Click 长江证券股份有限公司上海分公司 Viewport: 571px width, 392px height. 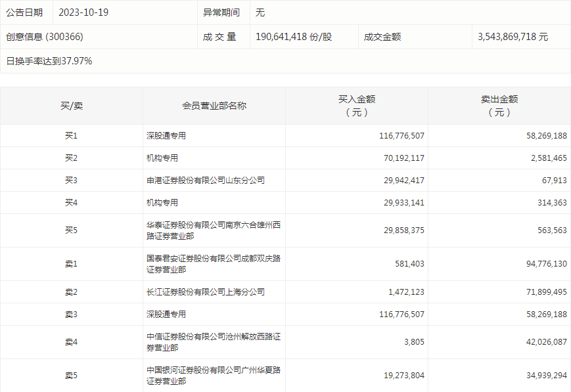point(206,292)
